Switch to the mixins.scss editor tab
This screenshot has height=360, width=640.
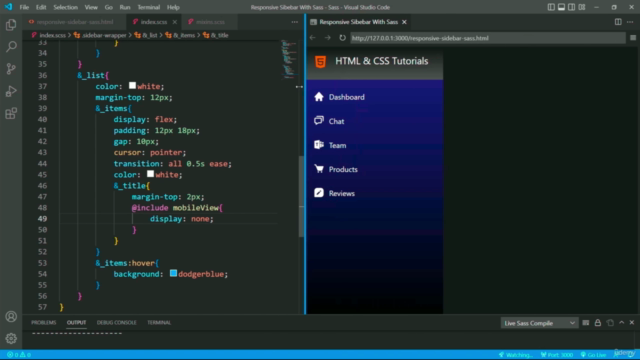point(210,22)
